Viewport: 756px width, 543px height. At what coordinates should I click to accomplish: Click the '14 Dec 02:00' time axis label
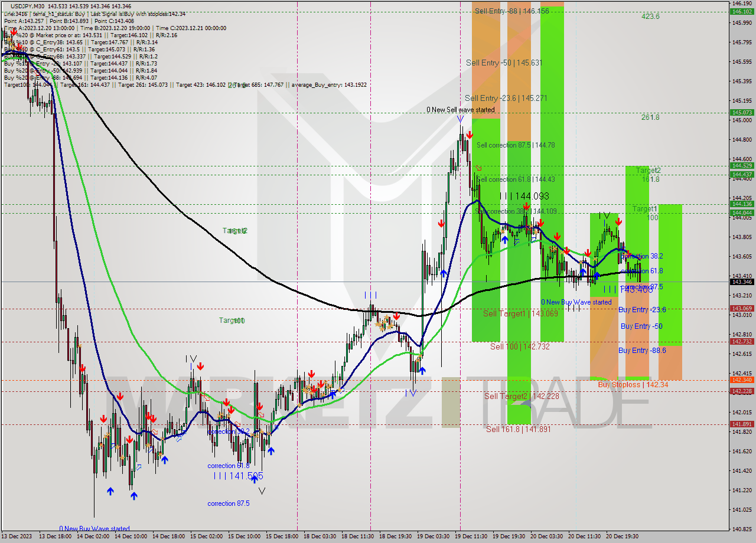(94, 537)
